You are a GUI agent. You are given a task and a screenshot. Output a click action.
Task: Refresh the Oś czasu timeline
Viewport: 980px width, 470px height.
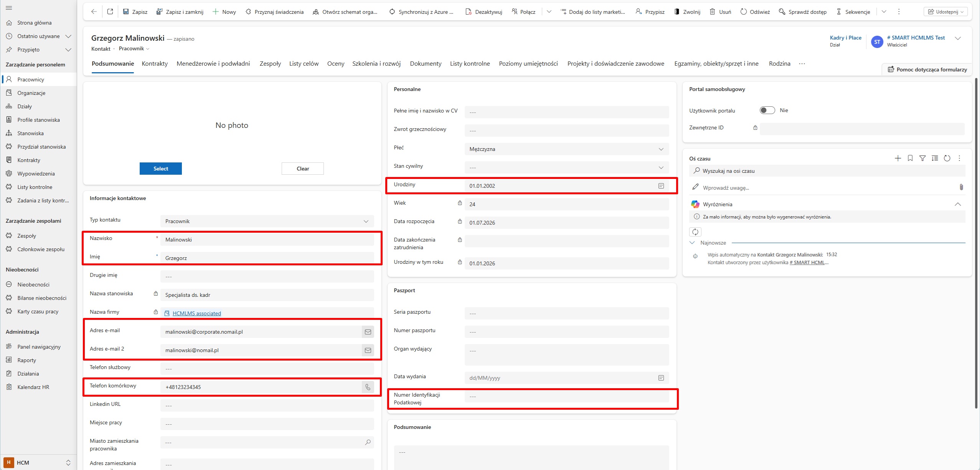[947, 158]
